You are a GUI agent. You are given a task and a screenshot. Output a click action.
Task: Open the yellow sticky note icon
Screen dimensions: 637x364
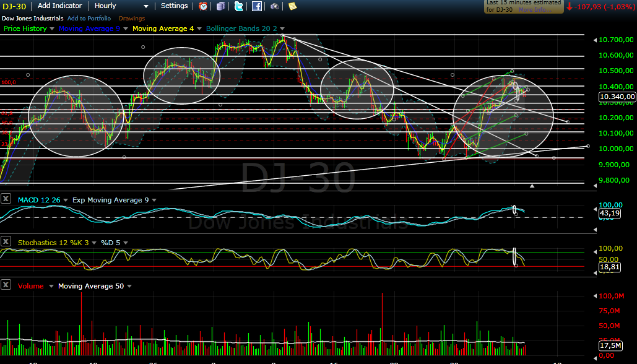(x=292, y=6)
